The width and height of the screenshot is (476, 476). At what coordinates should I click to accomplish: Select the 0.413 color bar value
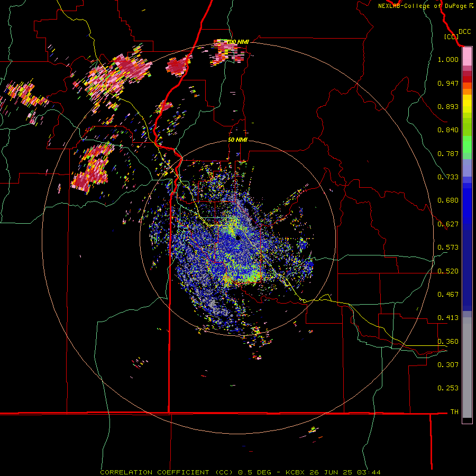[448, 318]
